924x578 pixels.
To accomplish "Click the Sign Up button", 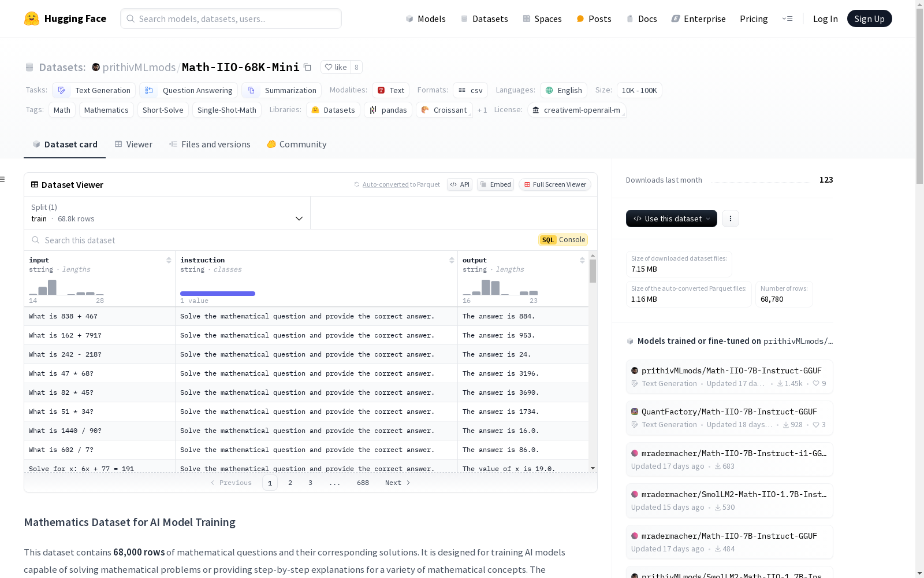I will [869, 18].
